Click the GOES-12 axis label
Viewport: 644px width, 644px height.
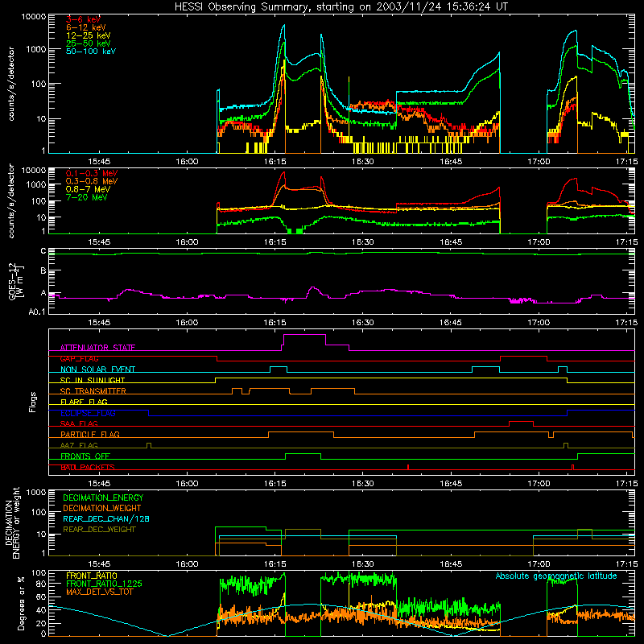15,281
